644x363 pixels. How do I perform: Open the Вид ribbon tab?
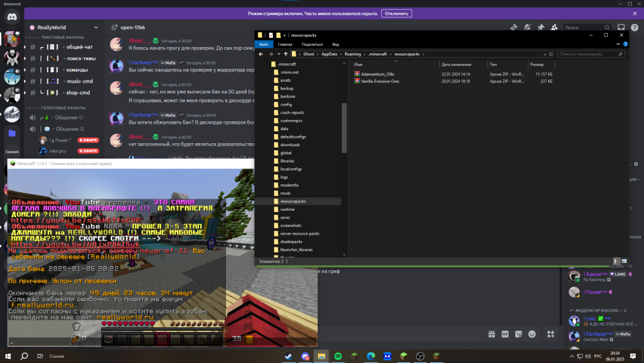(x=336, y=44)
